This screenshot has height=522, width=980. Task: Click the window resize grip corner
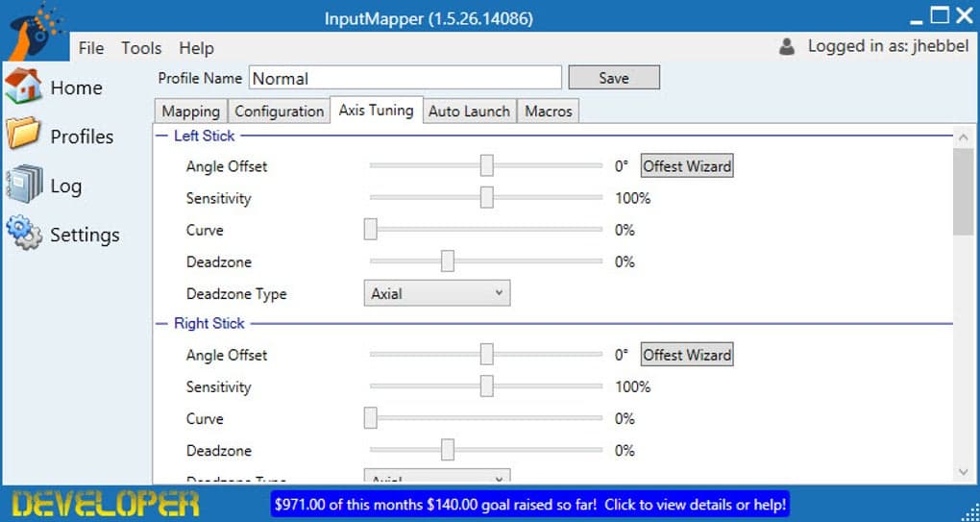969,511
